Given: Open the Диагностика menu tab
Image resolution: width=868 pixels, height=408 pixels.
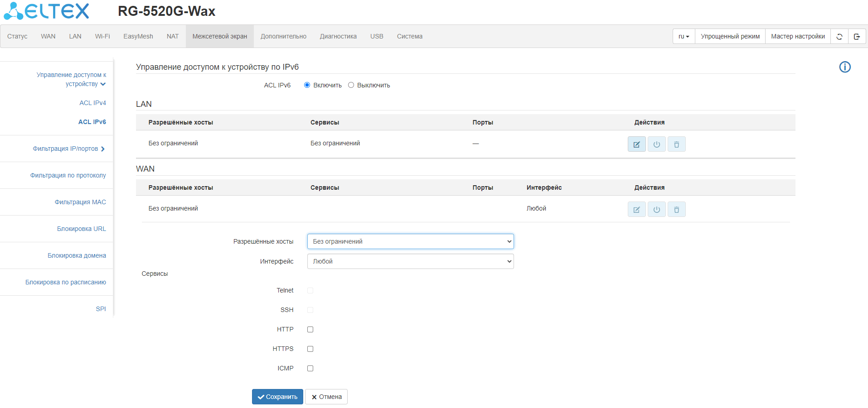Looking at the screenshot, I should click(x=338, y=37).
